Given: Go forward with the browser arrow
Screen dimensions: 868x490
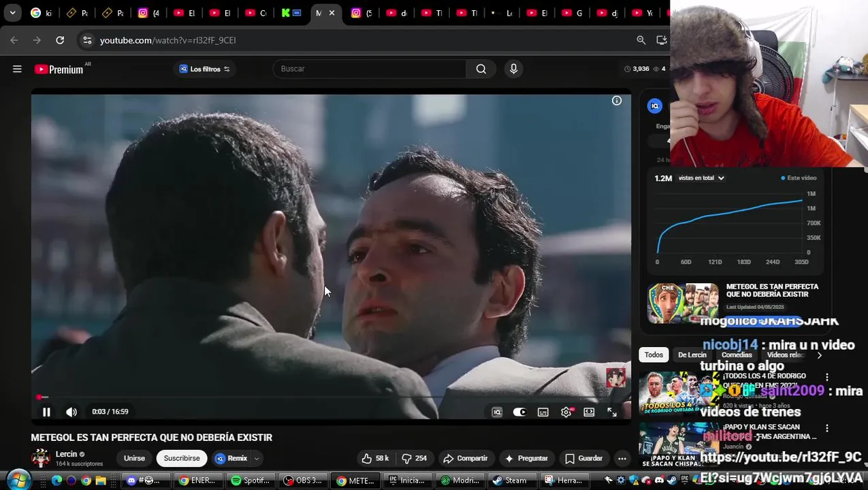Looking at the screenshot, I should pyautogui.click(x=37, y=40).
